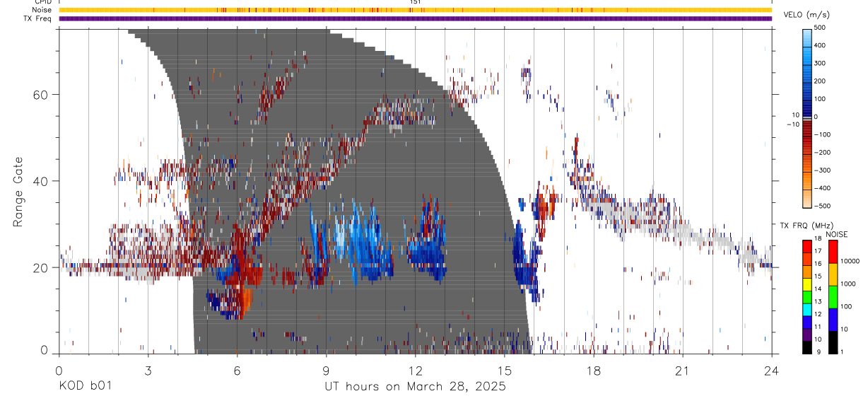Click the '1000' noise scale label

coord(848,284)
